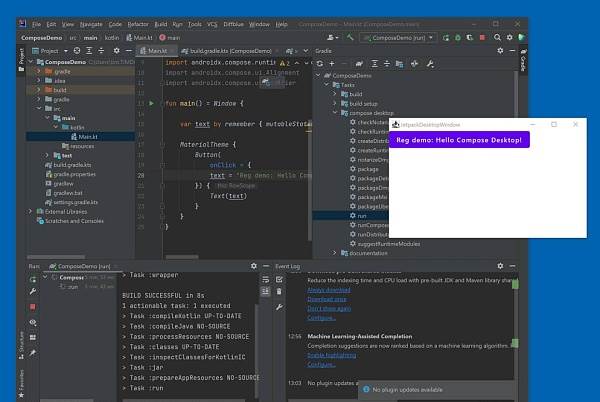Collapse Tasks node in Gradle tree
This screenshot has width=600, height=402.
[x=326, y=85]
